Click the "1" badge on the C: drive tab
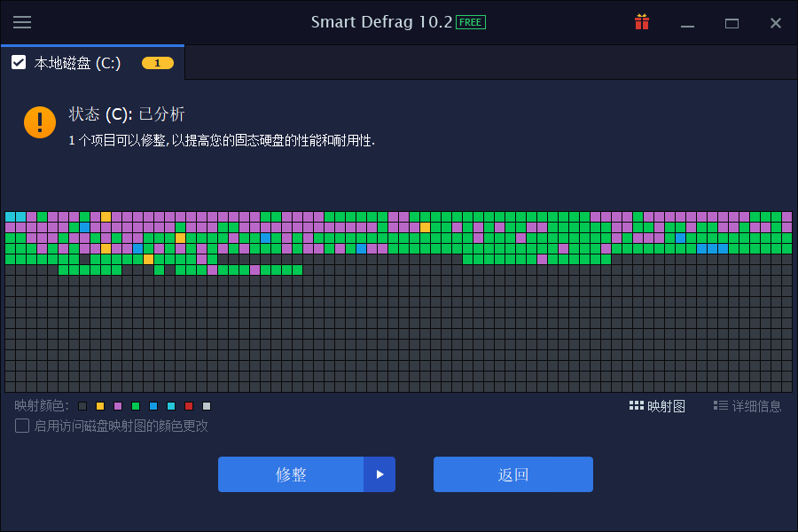 (157, 63)
